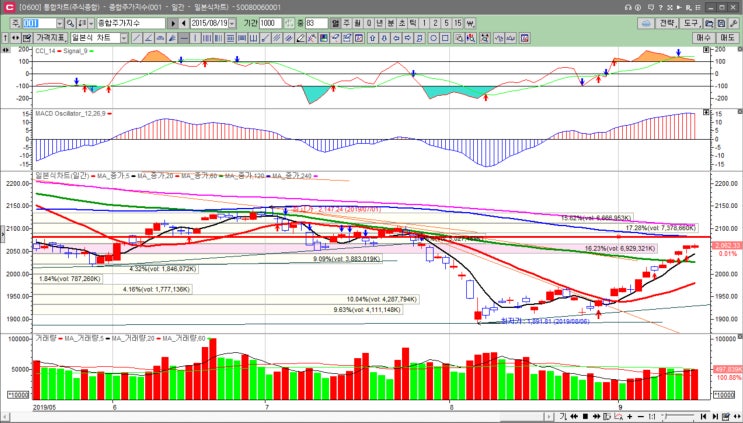
Task: Click the 1 interval button
Action: [x=424, y=23]
